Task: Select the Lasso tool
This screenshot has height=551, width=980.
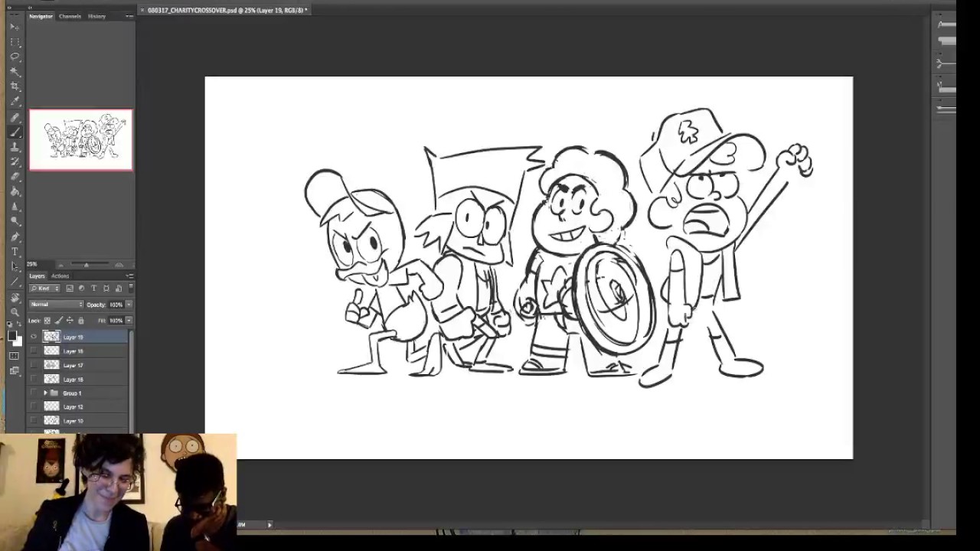Action: tap(15, 57)
